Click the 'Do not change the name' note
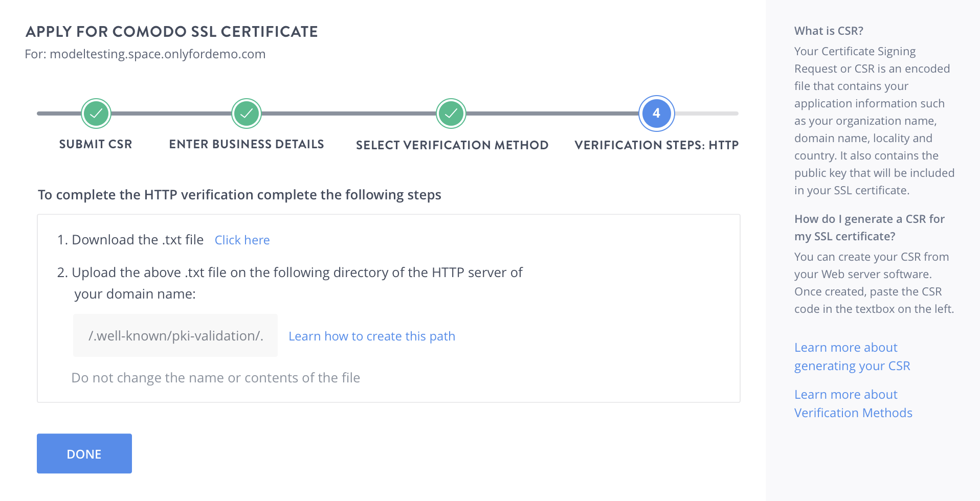Image resolution: width=980 pixels, height=501 pixels. point(215,378)
